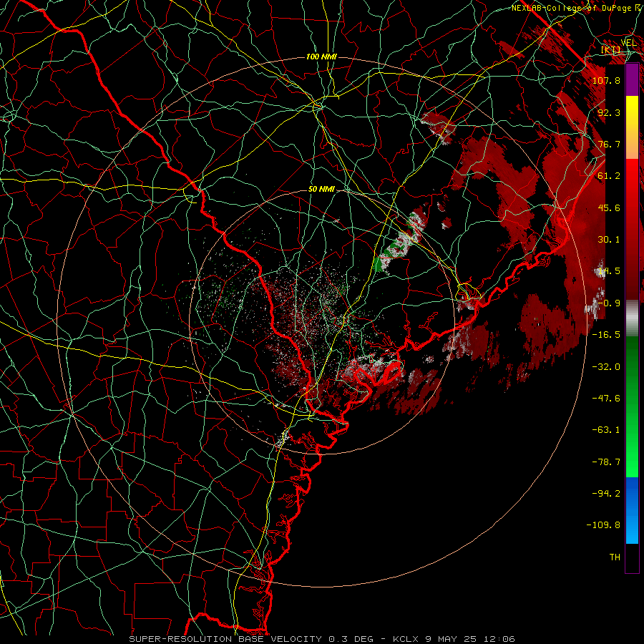
Task: Click the VEL legend title
Action: point(628,43)
